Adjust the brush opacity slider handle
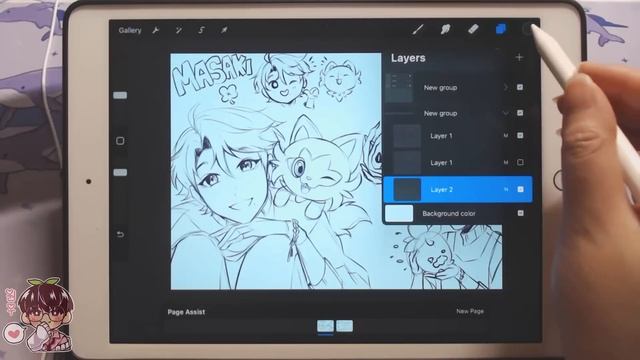The image size is (640, 360). [x=120, y=172]
